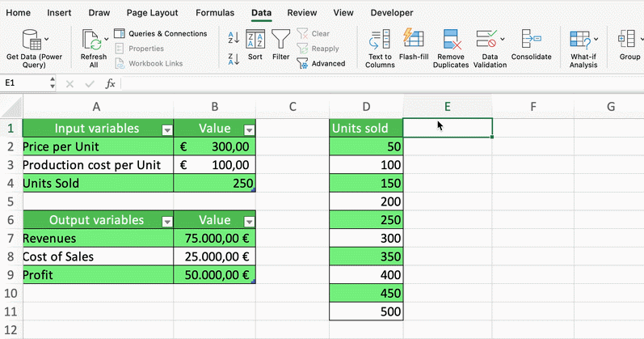Select the column D header
The image size is (644, 339).
366,106
